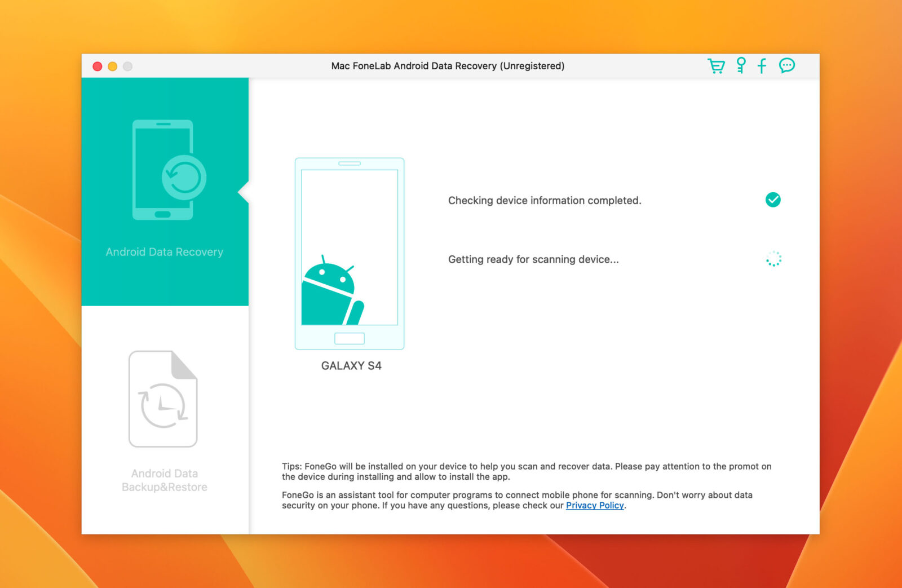Click the key registration icon
The height and width of the screenshot is (588, 902).
click(x=740, y=65)
